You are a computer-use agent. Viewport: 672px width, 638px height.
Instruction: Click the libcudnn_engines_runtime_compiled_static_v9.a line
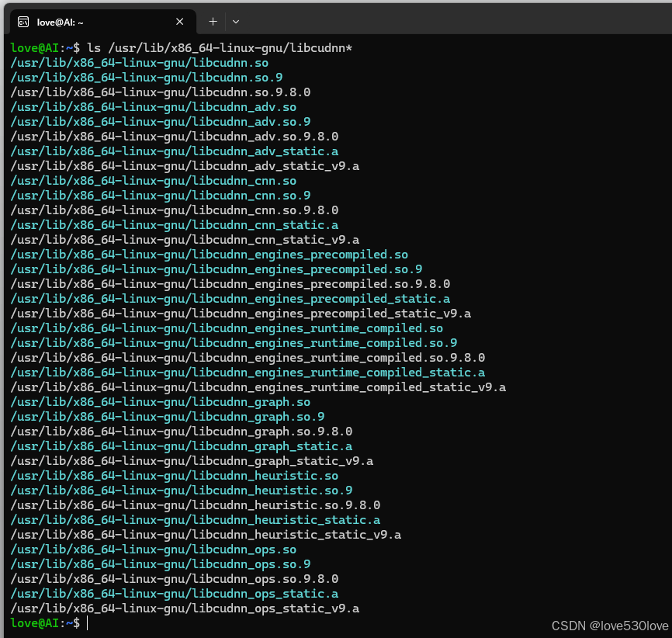click(258, 387)
